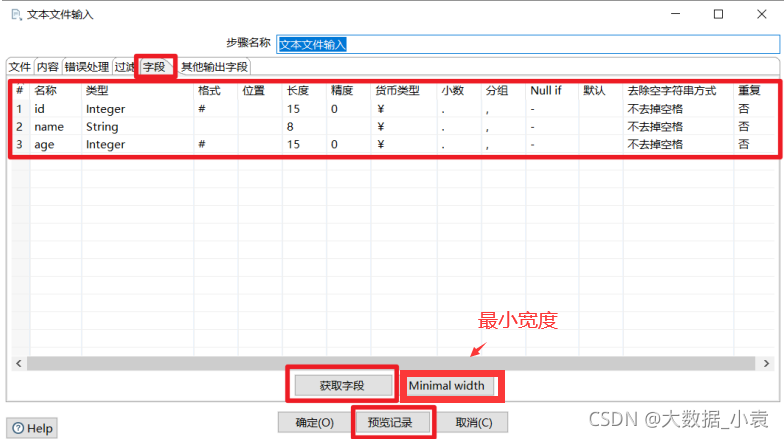Confirm with the 确定(O) button
The width and height of the screenshot is (784, 439).
pyautogui.click(x=314, y=422)
